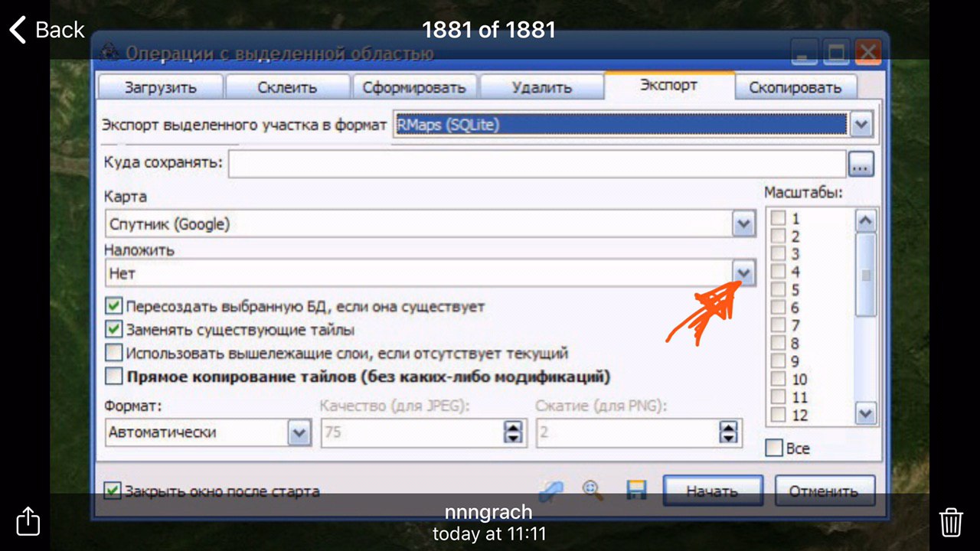Check scale 7 checkbox
Screen dimensions: 980x551
click(x=778, y=325)
